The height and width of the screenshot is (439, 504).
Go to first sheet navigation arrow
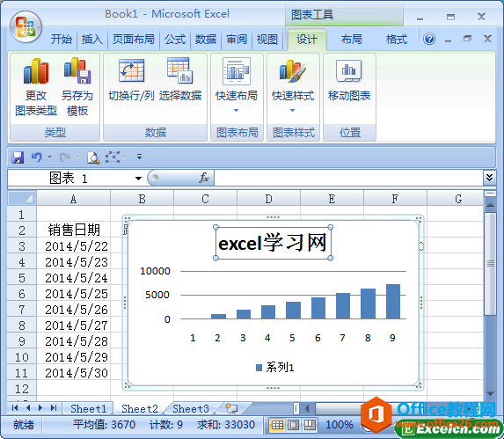[15, 408]
